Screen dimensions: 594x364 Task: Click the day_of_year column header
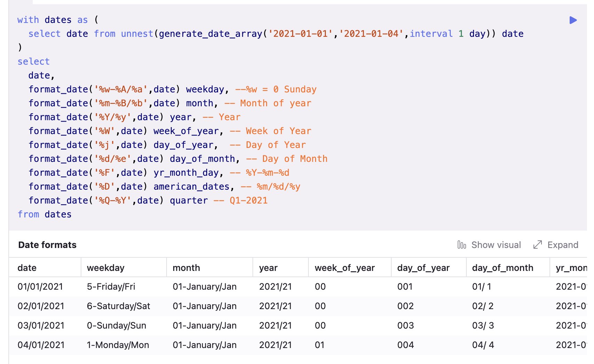423,267
